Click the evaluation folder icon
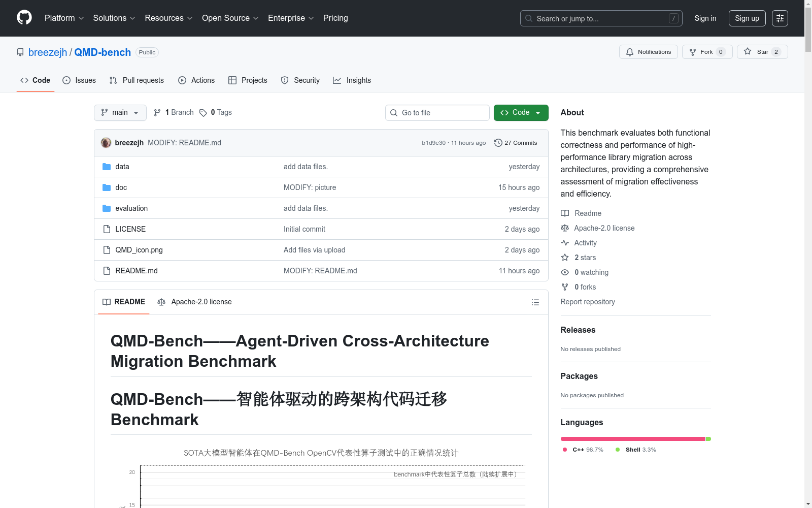 tap(107, 208)
